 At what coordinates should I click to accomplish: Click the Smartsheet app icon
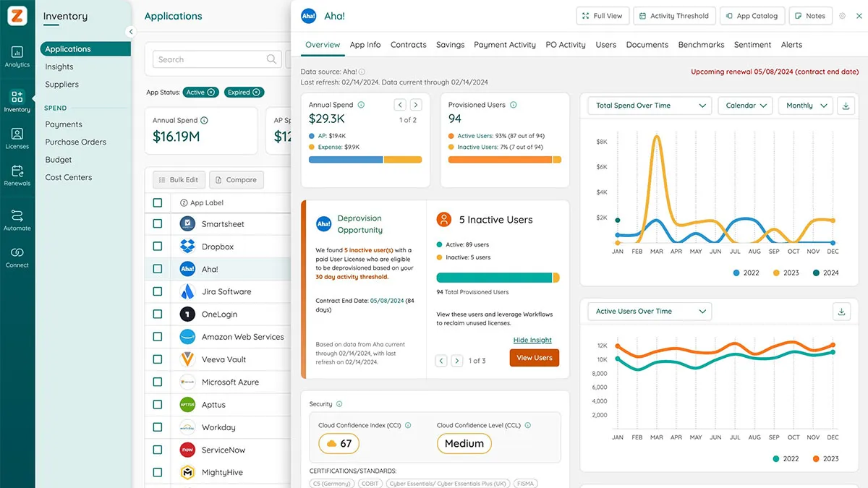(187, 224)
